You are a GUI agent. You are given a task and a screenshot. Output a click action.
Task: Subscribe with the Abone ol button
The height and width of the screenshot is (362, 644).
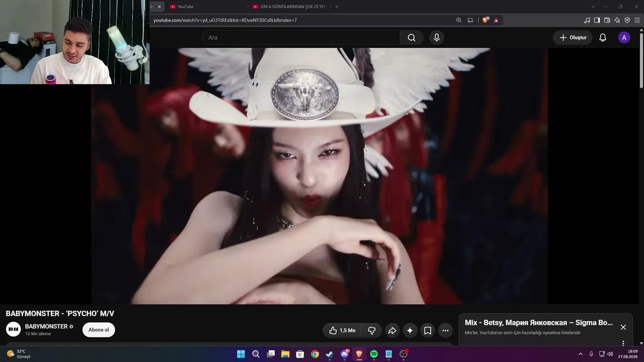99,330
